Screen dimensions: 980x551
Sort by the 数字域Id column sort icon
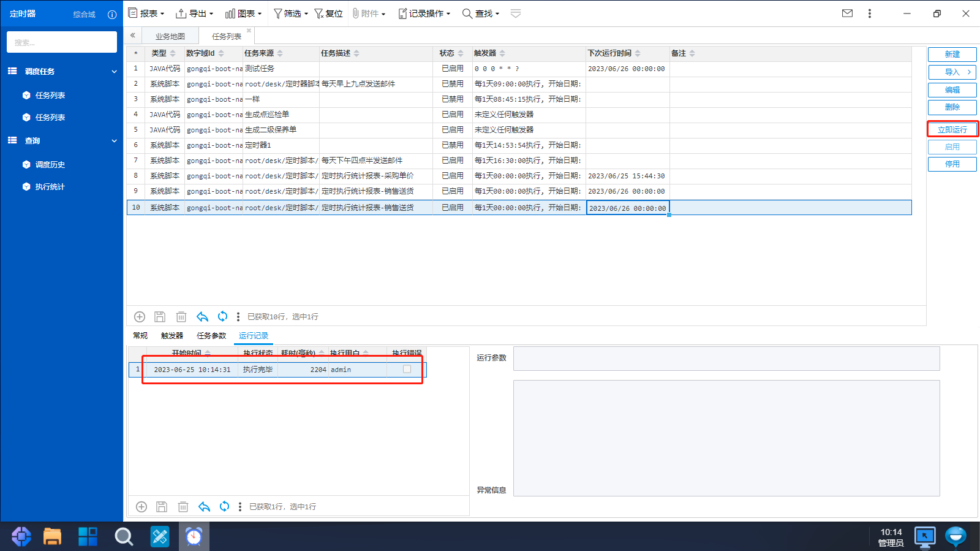pyautogui.click(x=221, y=54)
